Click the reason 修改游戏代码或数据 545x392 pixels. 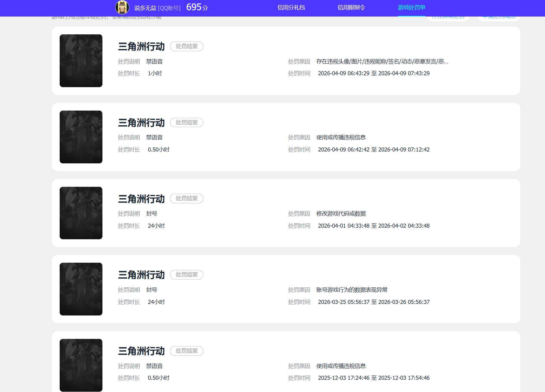tap(341, 214)
